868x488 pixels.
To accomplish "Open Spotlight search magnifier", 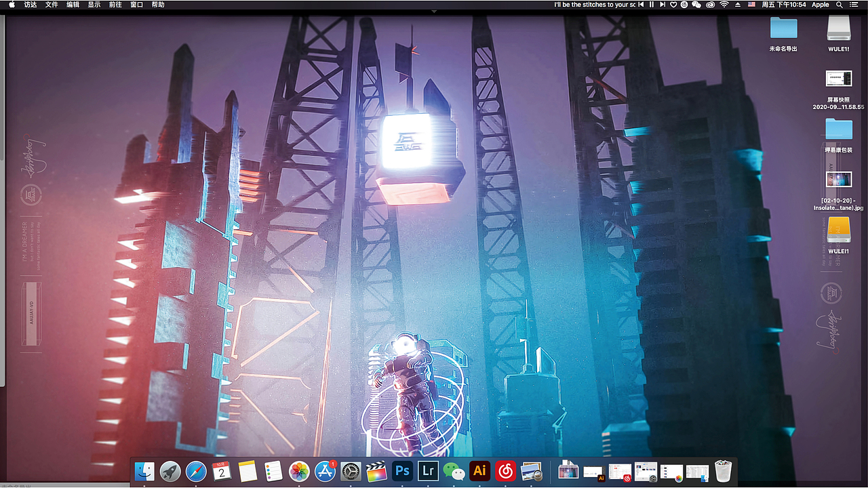I will click(840, 5).
